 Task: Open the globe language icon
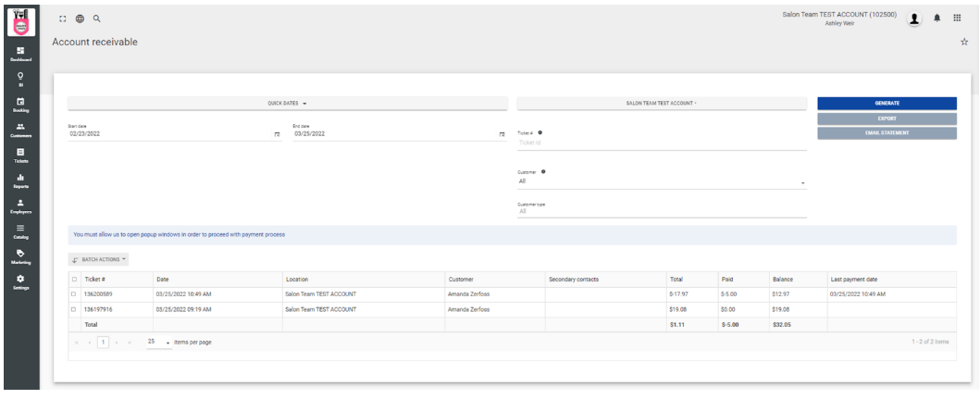pos(80,19)
